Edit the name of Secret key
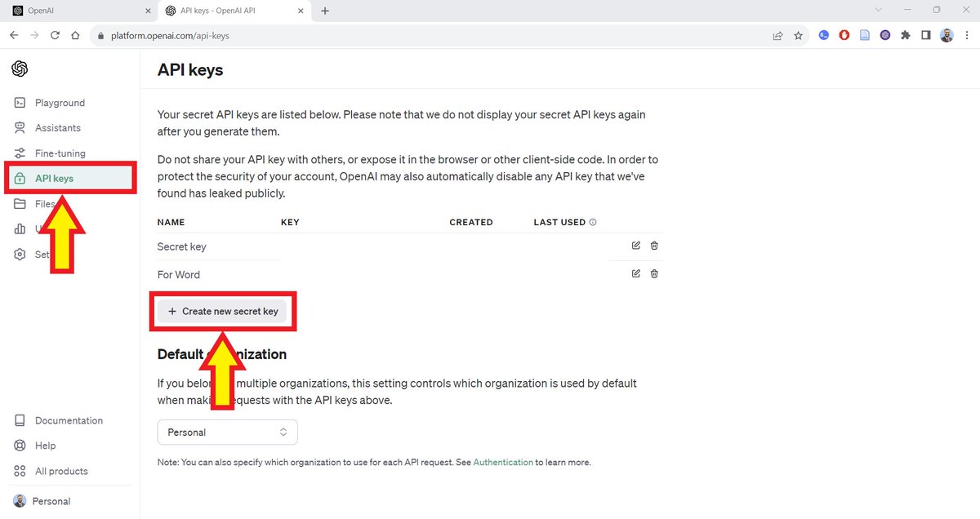Image resolution: width=980 pixels, height=519 pixels. (x=635, y=245)
